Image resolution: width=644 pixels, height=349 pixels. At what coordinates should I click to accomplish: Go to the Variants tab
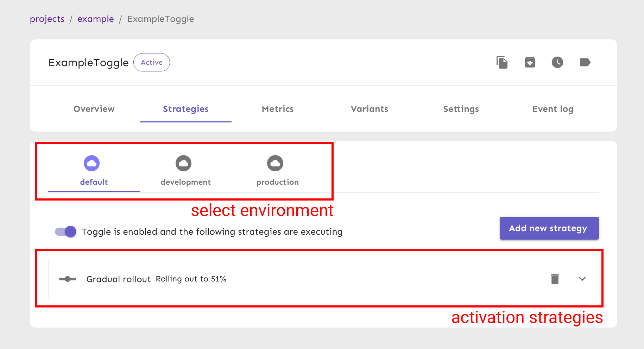pyautogui.click(x=369, y=109)
